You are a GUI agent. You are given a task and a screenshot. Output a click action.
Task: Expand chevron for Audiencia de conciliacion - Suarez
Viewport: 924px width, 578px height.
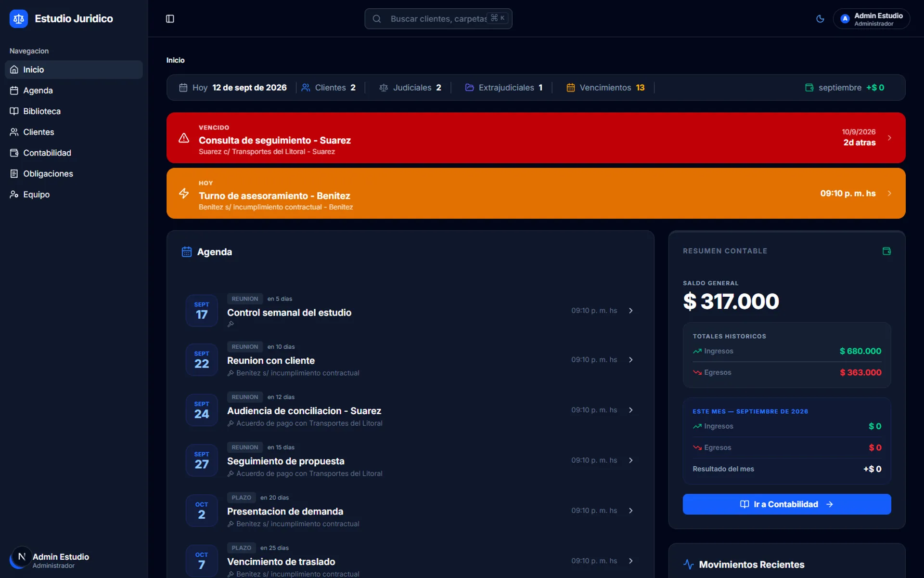point(631,410)
